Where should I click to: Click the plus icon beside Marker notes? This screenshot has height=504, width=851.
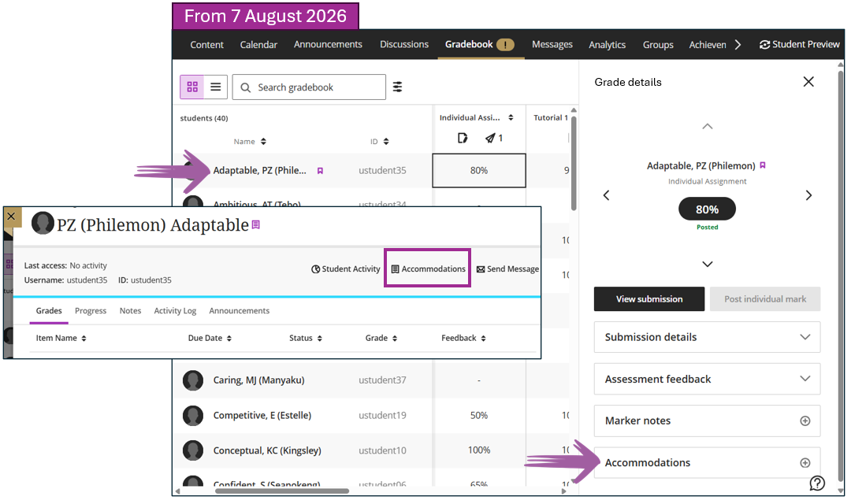click(x=805, y=421)
